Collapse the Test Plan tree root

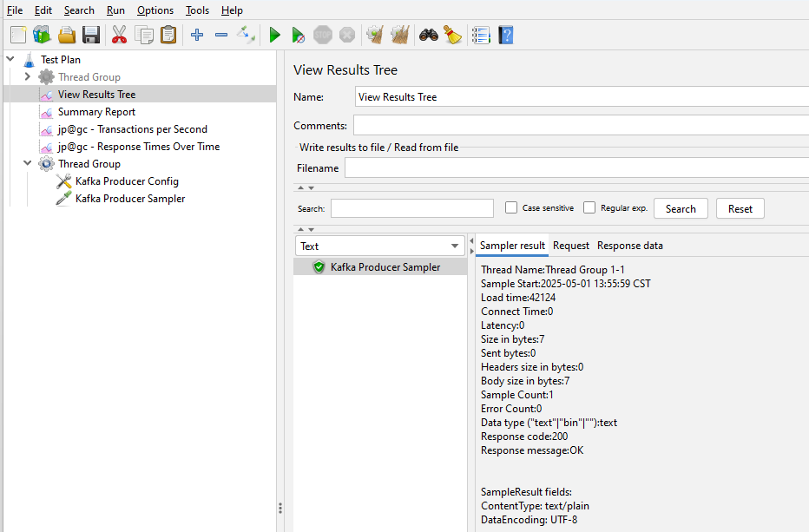tap(10, 60)
